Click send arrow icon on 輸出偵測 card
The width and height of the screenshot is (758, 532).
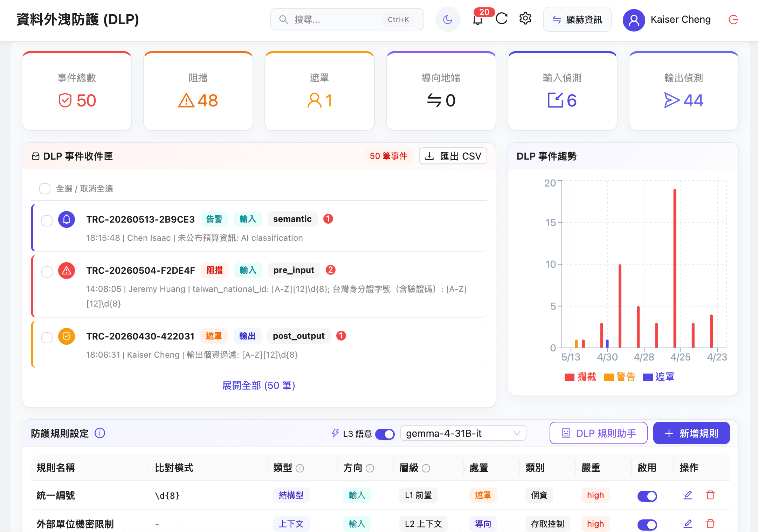point(672,100)
